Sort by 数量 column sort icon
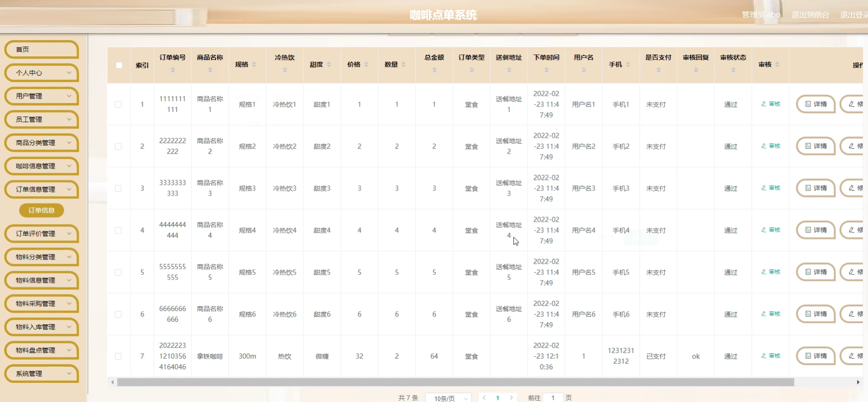Image resolution: width=868 pixels, height=402 pixels. tap(403, 65)
